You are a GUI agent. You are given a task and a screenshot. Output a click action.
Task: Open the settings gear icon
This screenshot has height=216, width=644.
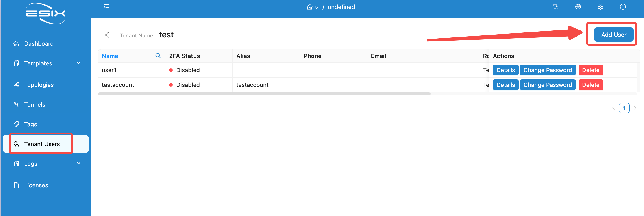click(x=600, y=7)
